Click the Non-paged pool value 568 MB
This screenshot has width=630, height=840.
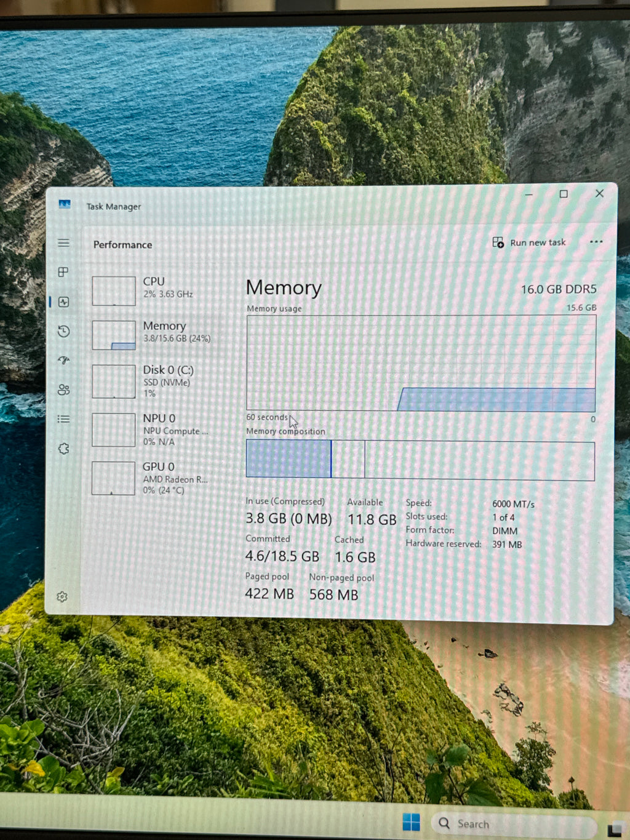click(x=333, y=594)
